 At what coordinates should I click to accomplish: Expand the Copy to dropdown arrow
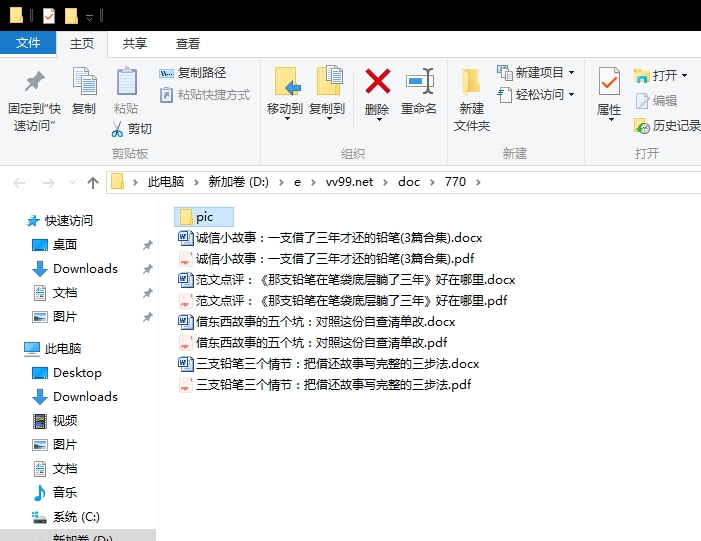point(329,119)
